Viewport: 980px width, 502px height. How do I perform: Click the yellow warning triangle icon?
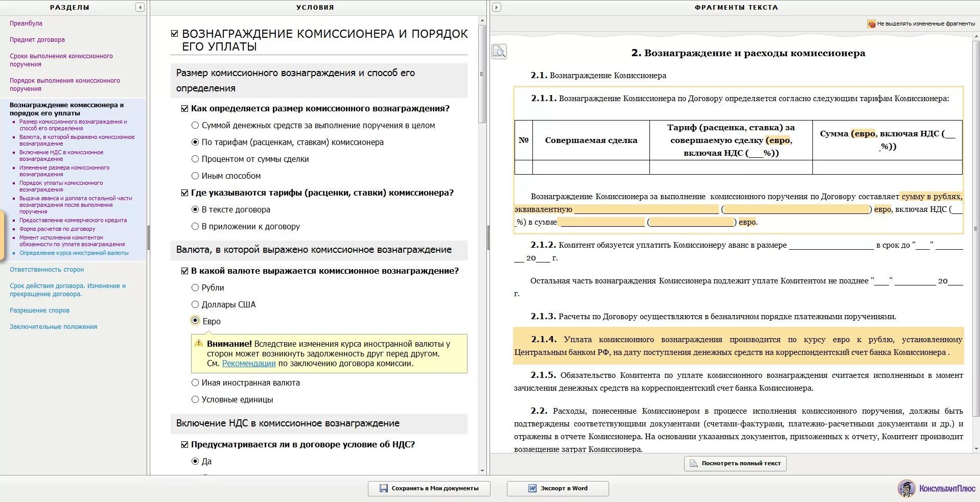coord(198,343)
